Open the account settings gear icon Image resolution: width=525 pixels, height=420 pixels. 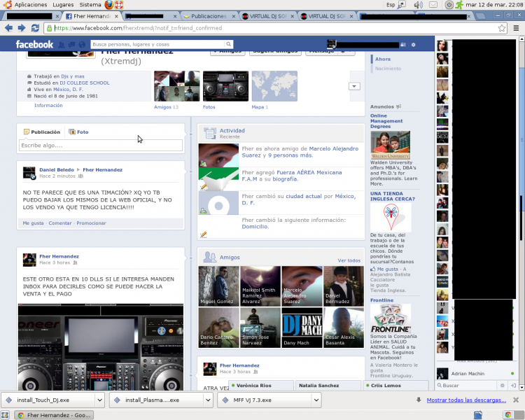click(x=414, y=45)
